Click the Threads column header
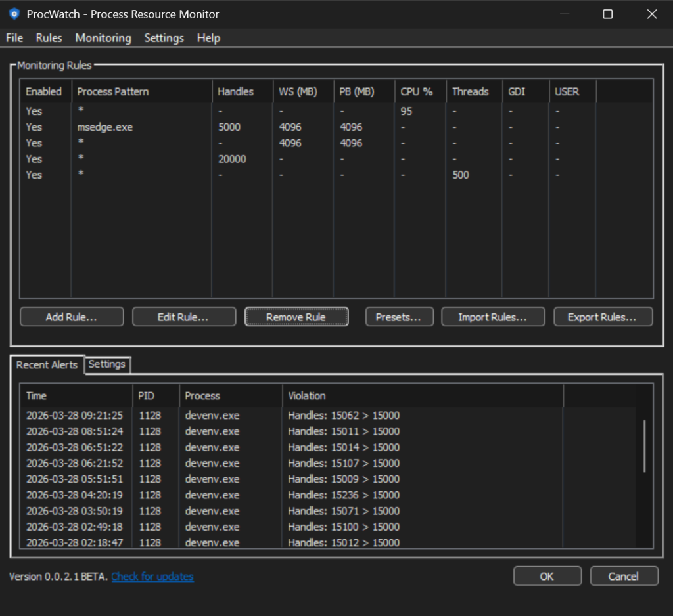The height and width of the screenshot is (616, 673). [475, 91]
